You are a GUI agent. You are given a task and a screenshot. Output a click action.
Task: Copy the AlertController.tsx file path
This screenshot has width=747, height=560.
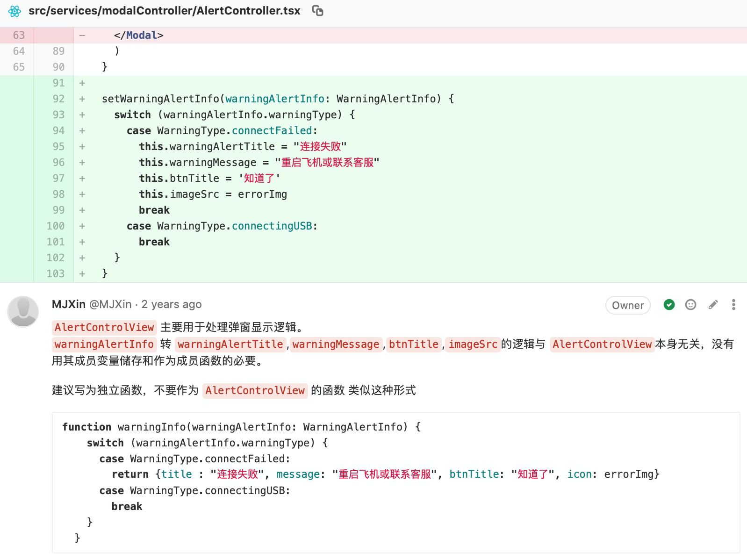point(317,11)
